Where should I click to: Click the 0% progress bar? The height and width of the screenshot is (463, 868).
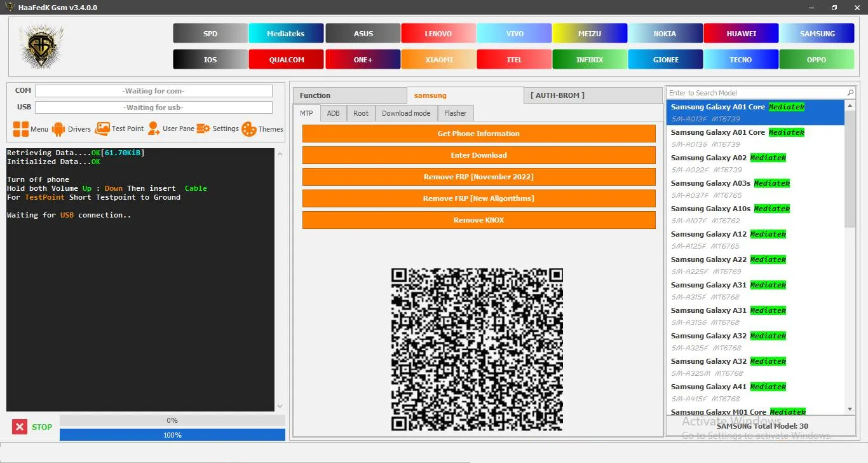pyautogui.click(x=172, y=420)
